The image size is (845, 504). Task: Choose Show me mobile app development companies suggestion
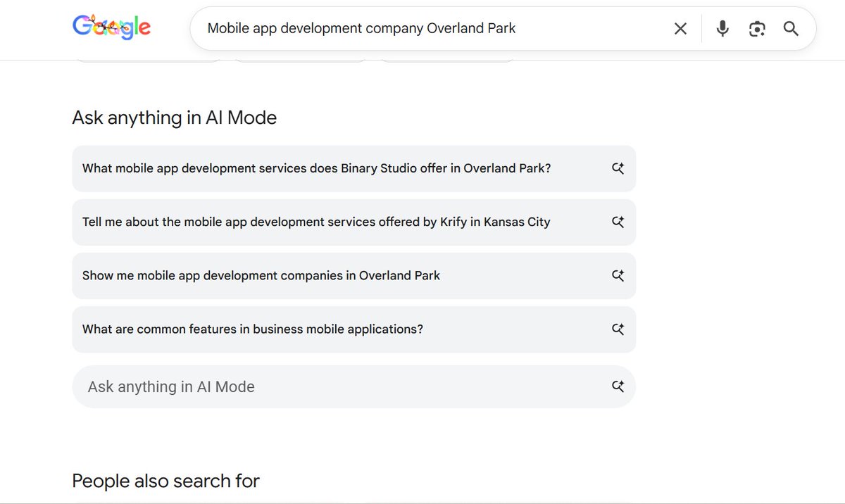(x=353, y=276)
